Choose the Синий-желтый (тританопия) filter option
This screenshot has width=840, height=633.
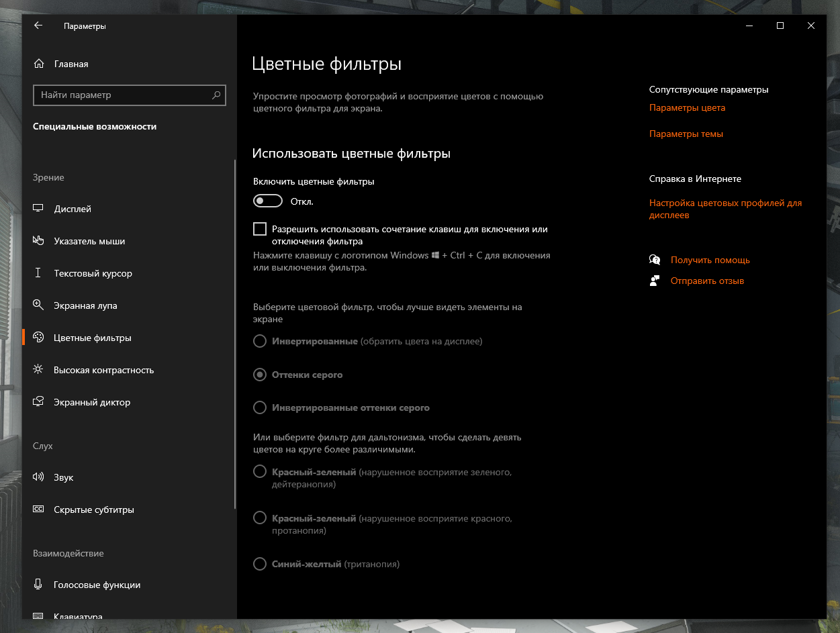[260, 564]
